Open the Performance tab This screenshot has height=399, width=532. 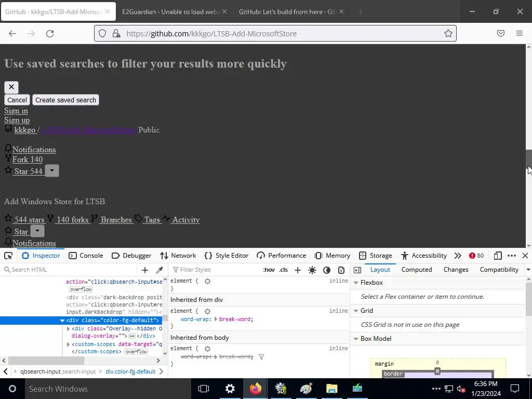click(281, 256)
